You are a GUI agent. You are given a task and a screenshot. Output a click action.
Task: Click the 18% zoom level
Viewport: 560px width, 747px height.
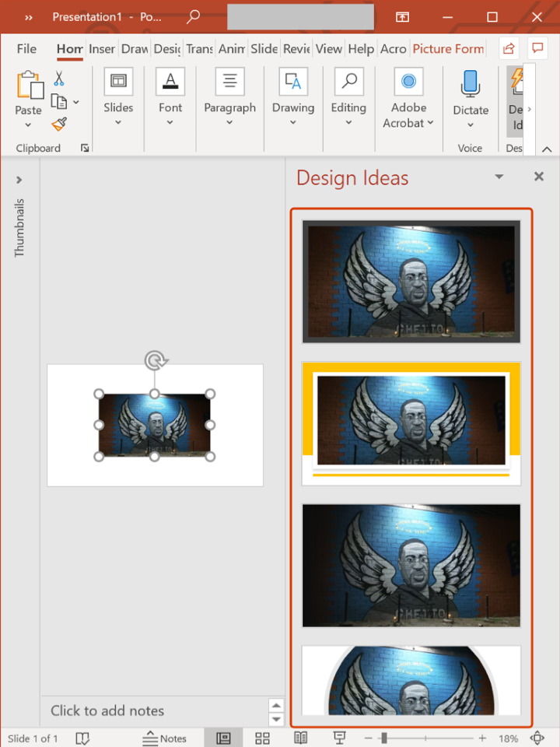[x=508, y=738]
